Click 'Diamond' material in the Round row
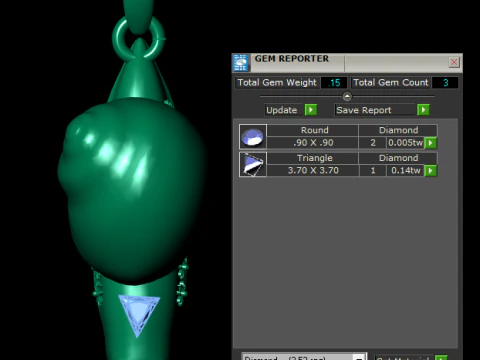480x360 pixels. pyautogui.click(x=398, y=130)
